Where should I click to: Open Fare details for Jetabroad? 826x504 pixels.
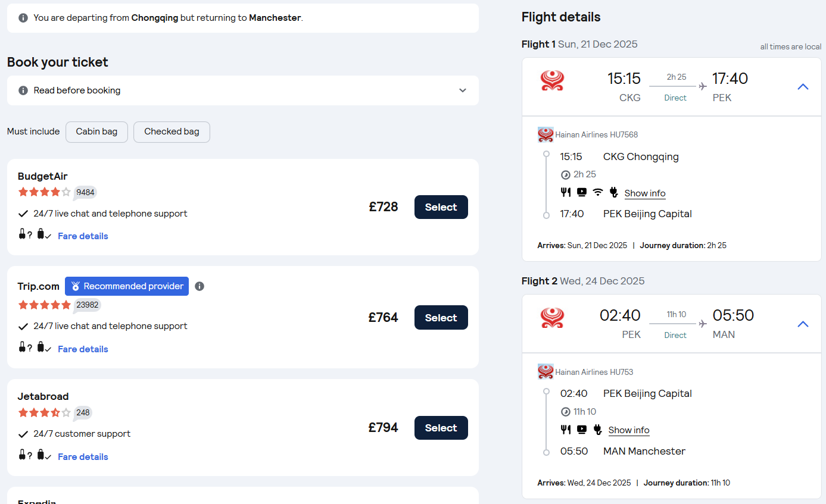pyautogui.click(x=83, y=457)
